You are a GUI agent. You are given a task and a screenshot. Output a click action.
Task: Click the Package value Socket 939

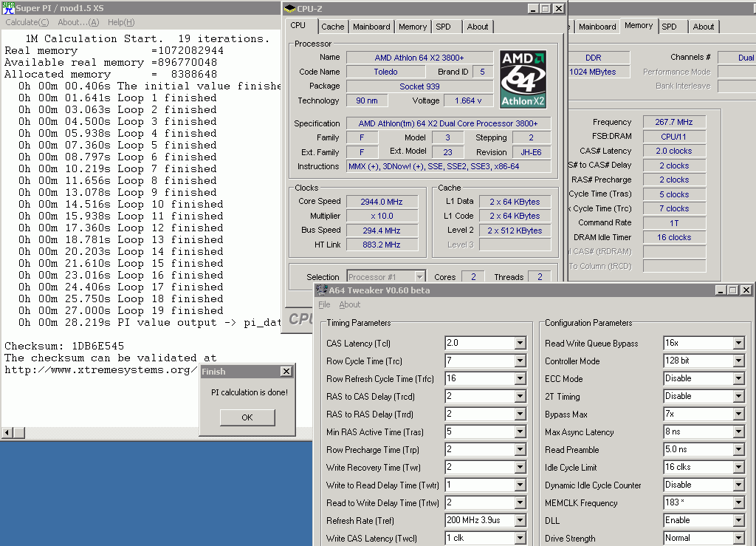coord(419,86)
